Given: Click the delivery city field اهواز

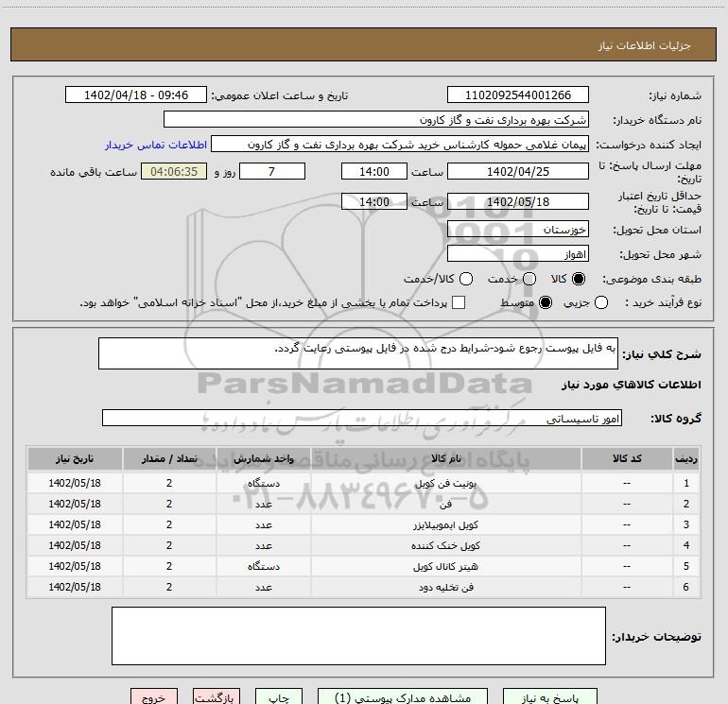Looking at the screenshot, I should (x=518, y=253).
